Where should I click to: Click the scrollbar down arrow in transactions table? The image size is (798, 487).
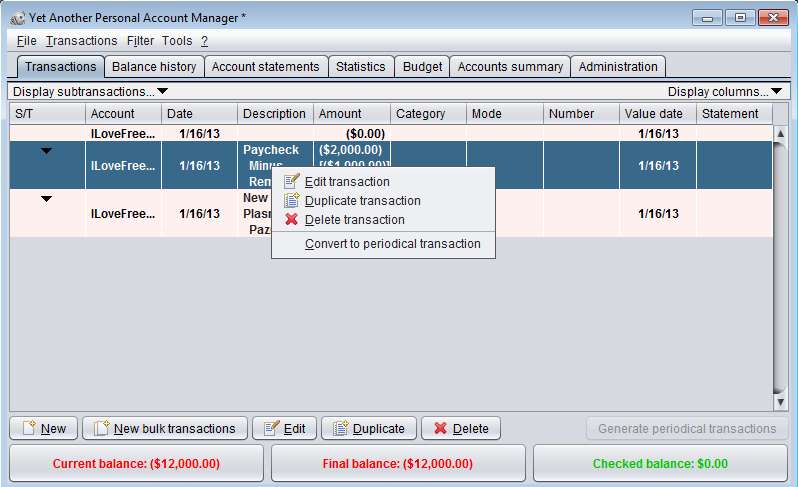click(781, 401)
